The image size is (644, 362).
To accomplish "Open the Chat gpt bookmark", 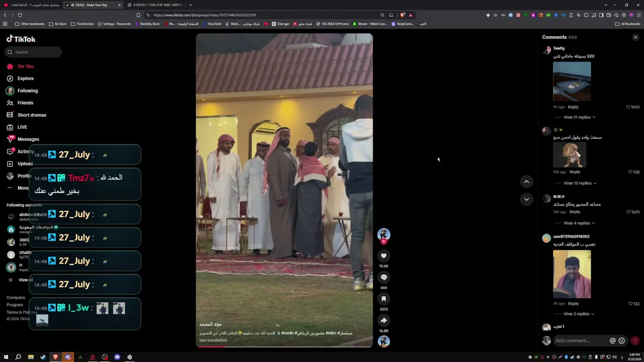I will pyautogui.click(x=281, y=24).
